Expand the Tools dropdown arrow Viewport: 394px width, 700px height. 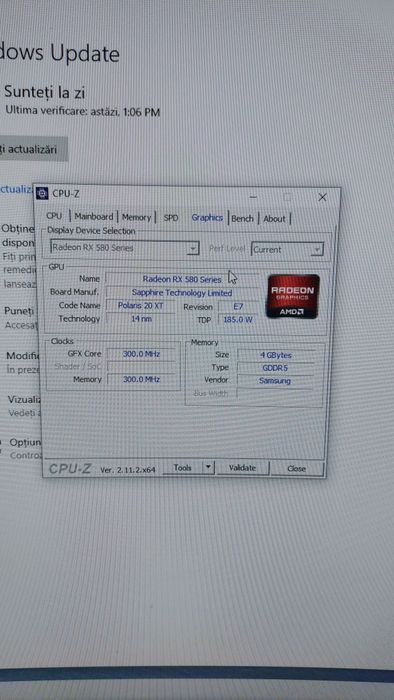point(208,467)
